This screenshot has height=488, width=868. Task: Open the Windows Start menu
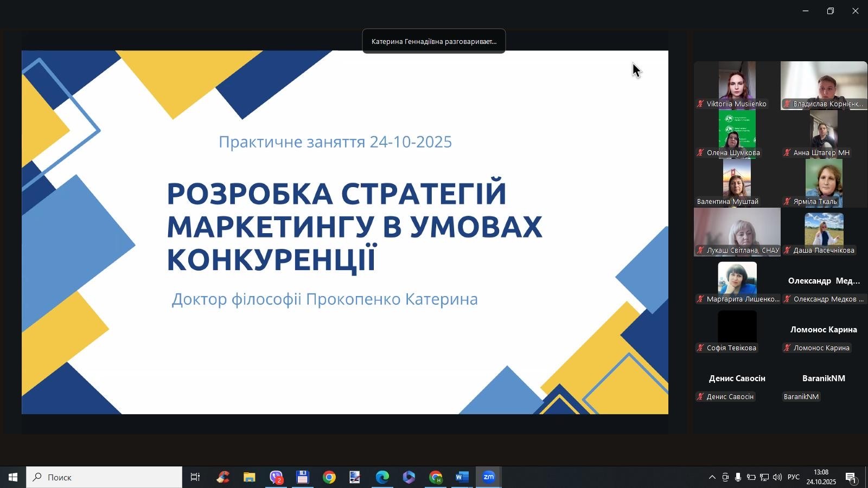tap(13, 477)
